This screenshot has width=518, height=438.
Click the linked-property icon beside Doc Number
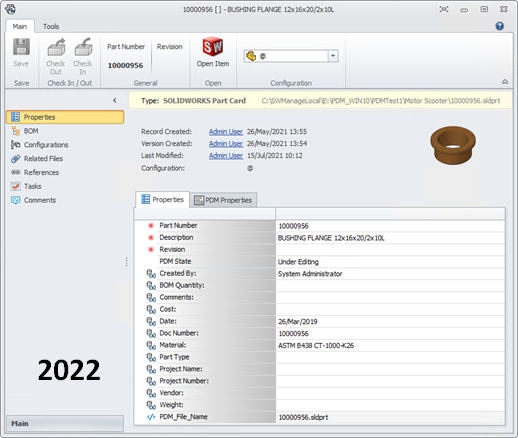[151, 333]
